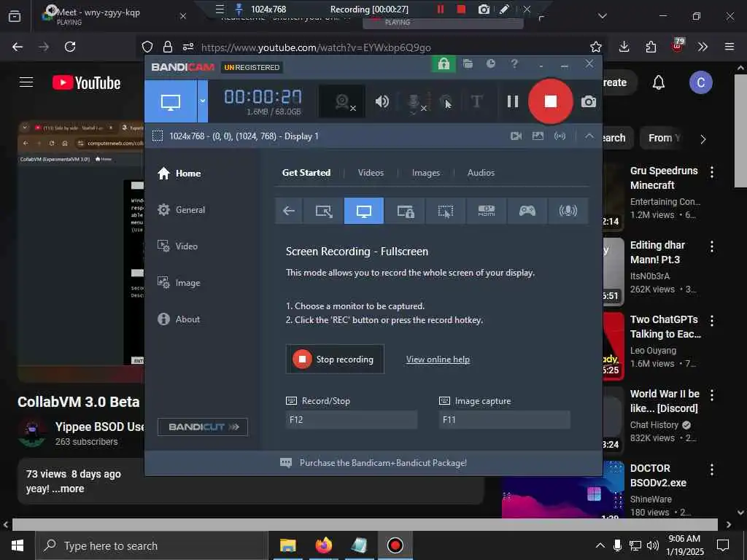The image size is (747, 560).
Task: Open the recording mode dropdown arrow
Action: pos(203,101)
